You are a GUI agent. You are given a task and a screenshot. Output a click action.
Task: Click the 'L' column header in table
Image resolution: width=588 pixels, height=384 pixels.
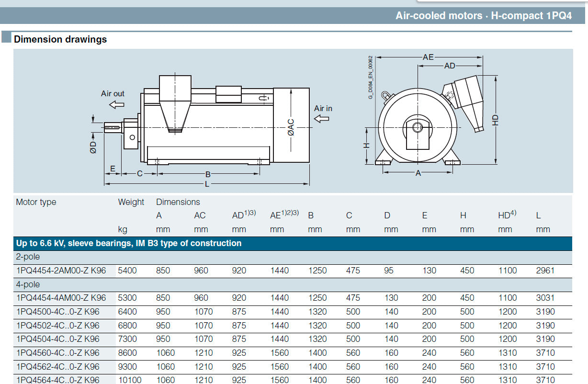click(x=539, y=215)
